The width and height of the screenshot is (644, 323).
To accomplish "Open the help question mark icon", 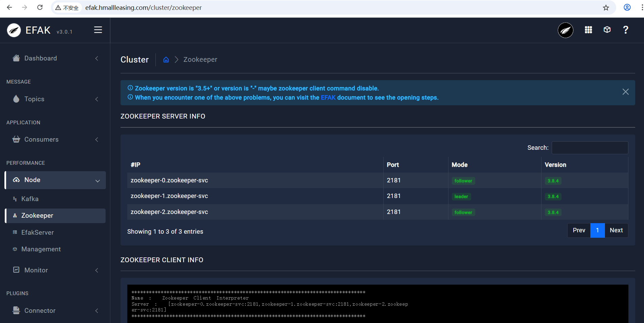I will point(625,30).
